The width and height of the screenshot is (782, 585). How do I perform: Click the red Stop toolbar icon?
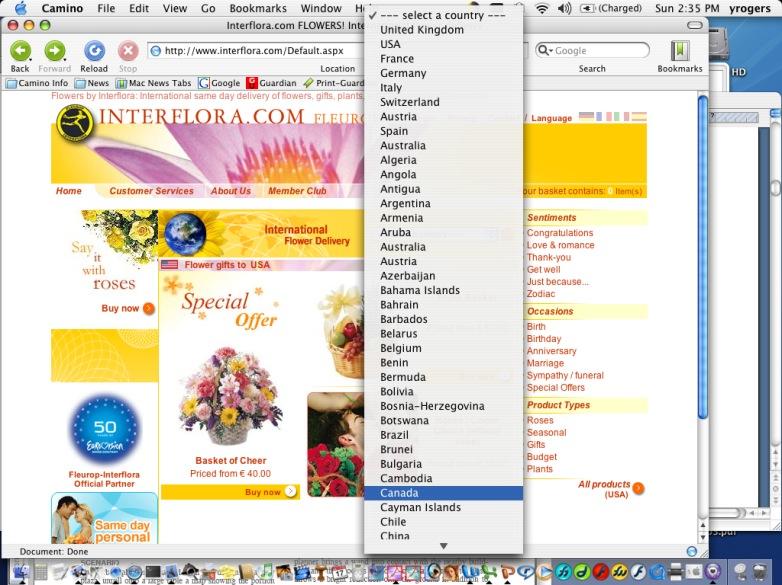[128, 51]
